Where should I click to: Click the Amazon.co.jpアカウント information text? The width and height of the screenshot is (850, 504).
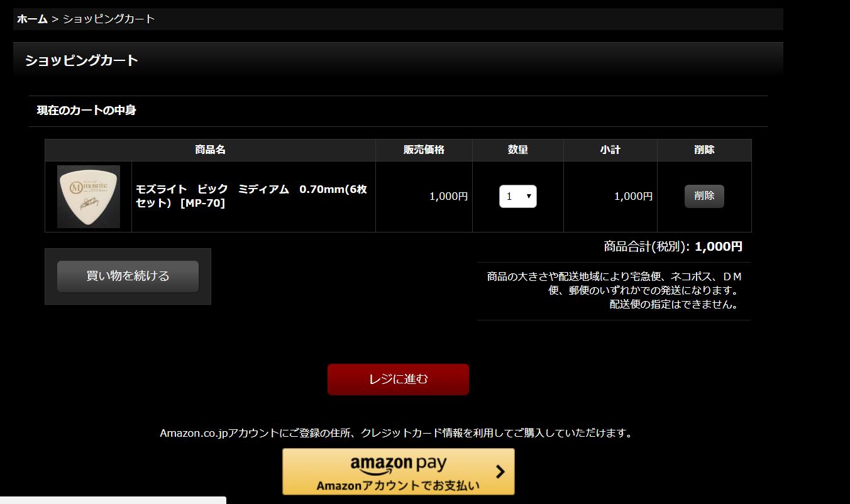pyautogui.click(x=396, y=433)
